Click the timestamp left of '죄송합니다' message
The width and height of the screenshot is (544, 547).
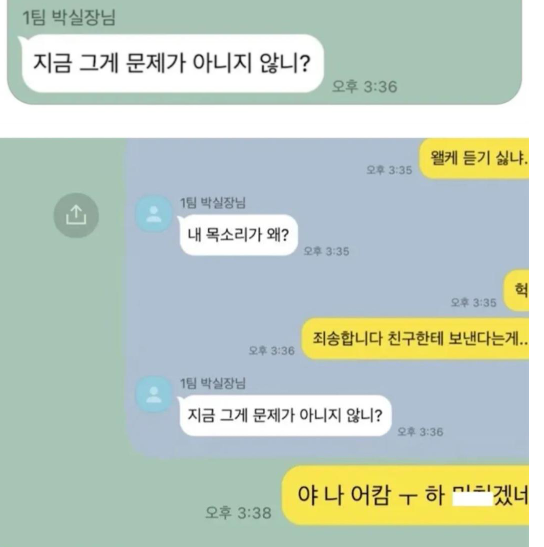271,351
